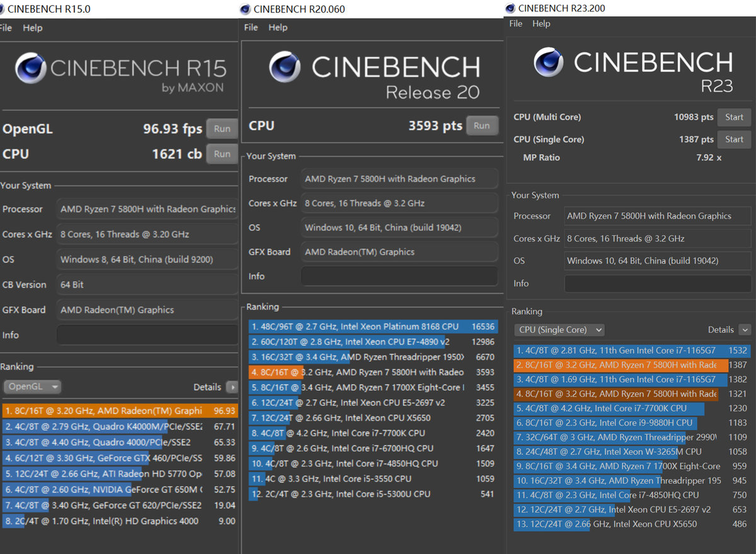
Task: Expand Details arrow in R15 ranking
Action: click(x=232, y=387)
